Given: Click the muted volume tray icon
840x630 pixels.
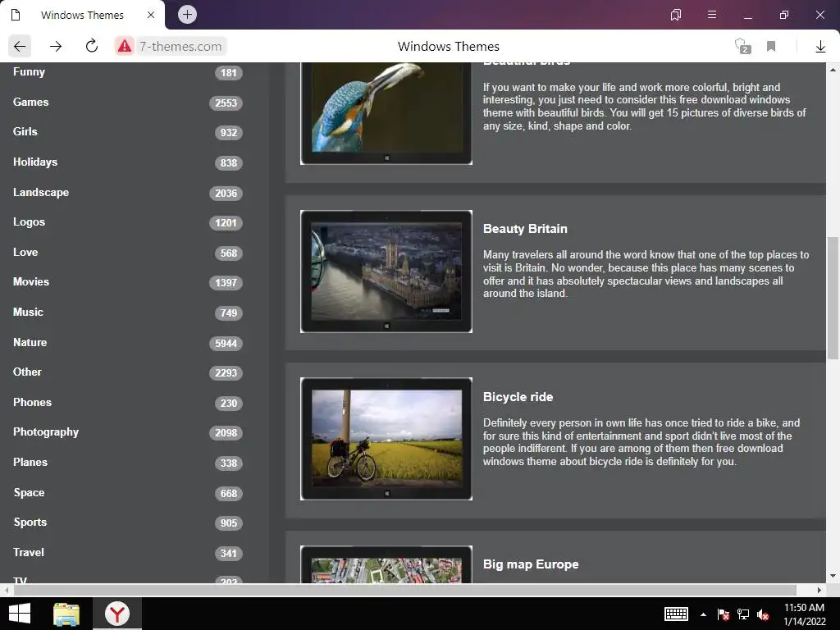Looking at the screenshot, I should click(764, 614).
